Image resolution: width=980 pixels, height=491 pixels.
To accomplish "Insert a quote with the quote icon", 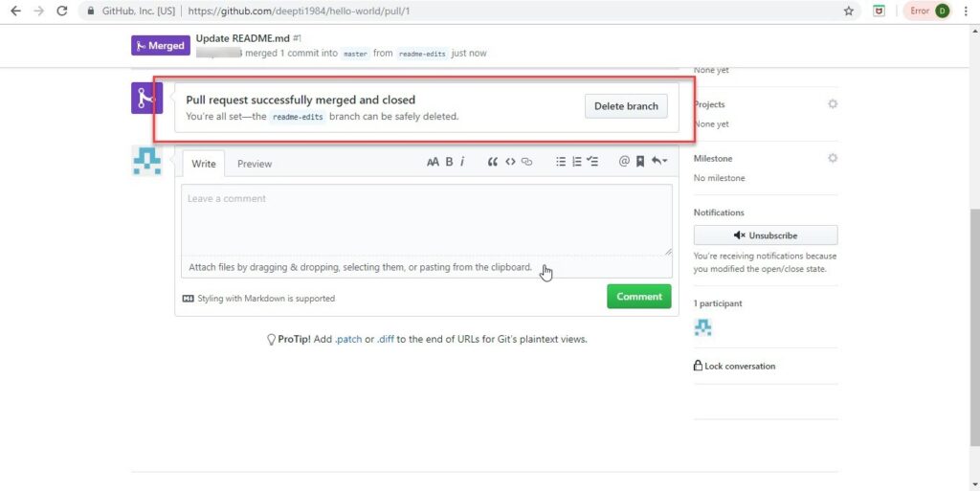I will (x=493, y=162).
